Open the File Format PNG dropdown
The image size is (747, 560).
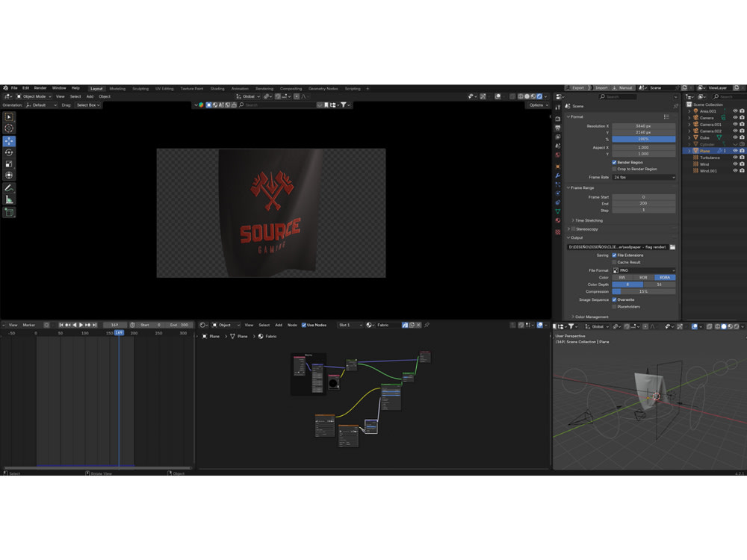tap(644, 270)
